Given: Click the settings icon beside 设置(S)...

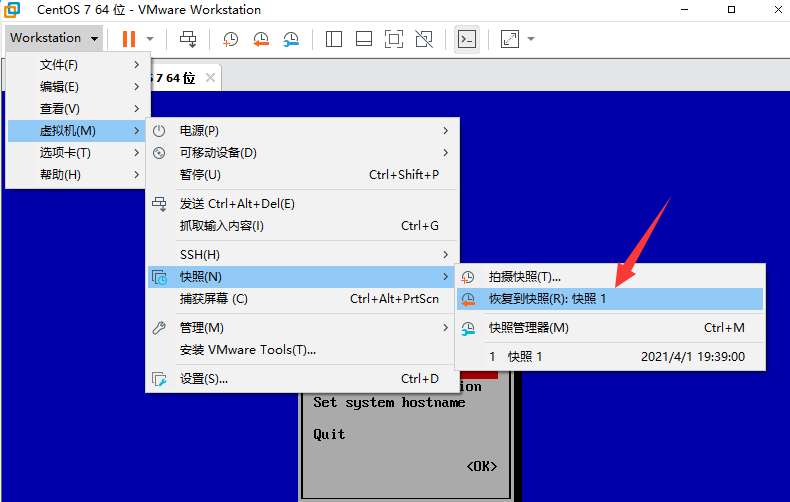Looking at the screenshot, I should (159, 379).
